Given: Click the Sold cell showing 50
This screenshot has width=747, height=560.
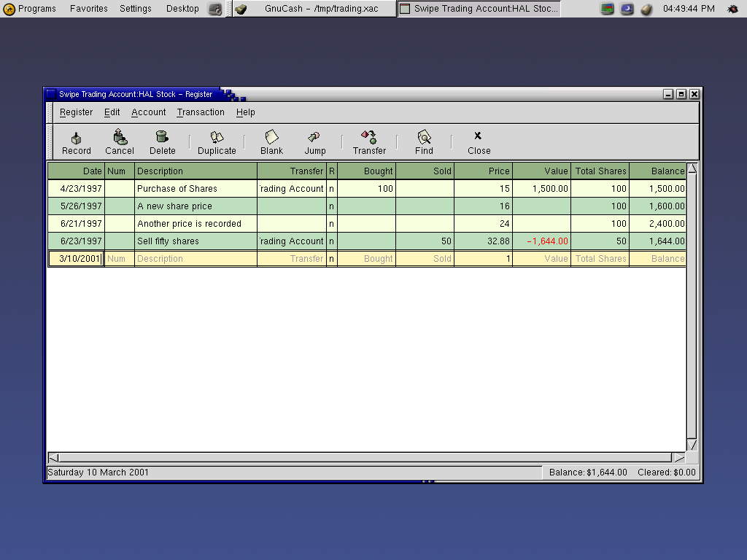Looking at the screenshot, I should 425,241.
